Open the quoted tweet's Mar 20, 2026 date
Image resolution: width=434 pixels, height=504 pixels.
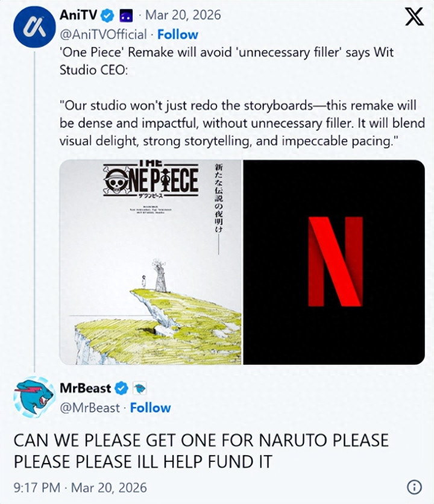(183, 15)
